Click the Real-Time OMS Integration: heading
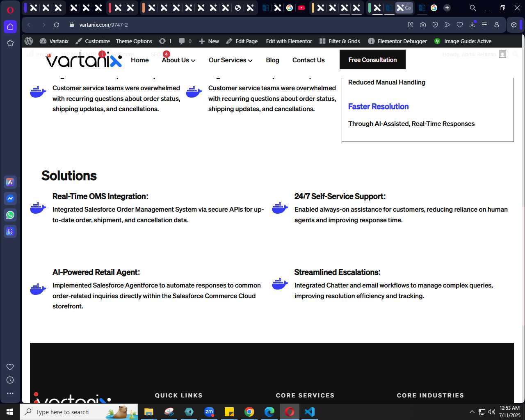This screenshot has width=525, height=420. [x=100, y=196]
